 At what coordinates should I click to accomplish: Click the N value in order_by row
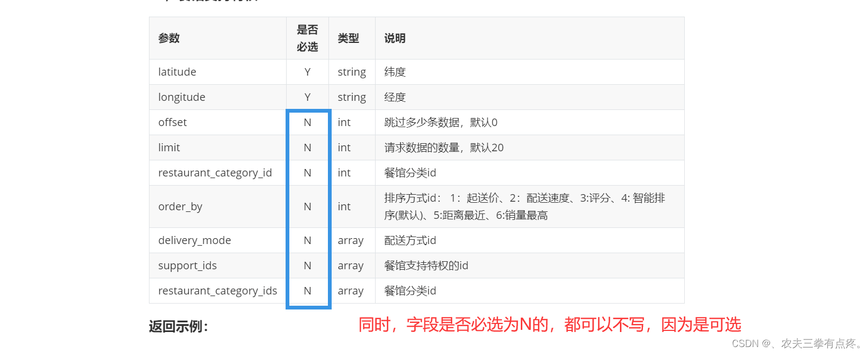click(x=308, y=206)
